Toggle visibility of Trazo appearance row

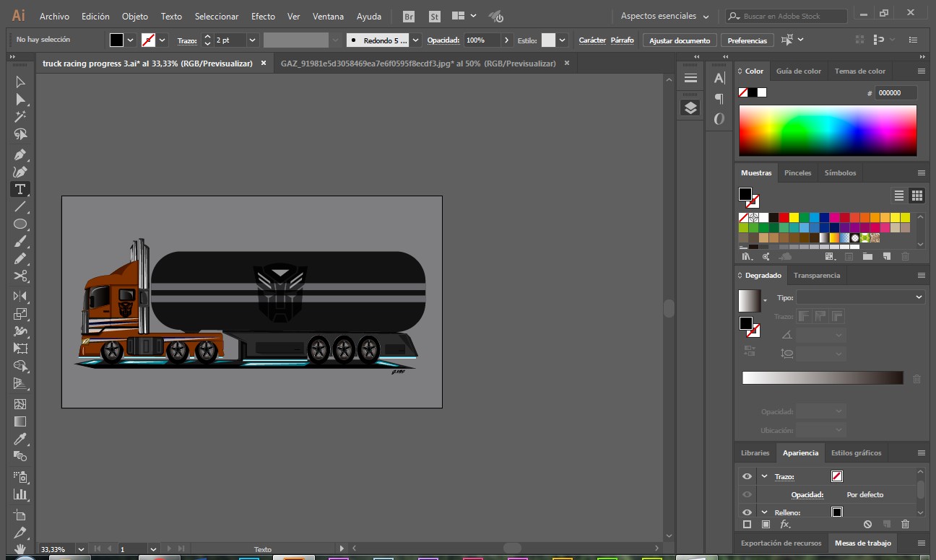(x=747, y=476)
